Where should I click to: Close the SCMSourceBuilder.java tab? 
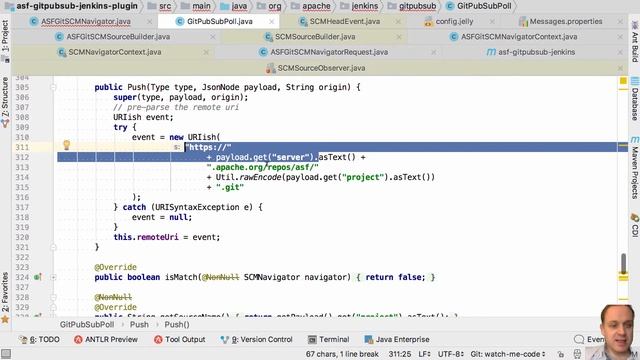[399, 37]
